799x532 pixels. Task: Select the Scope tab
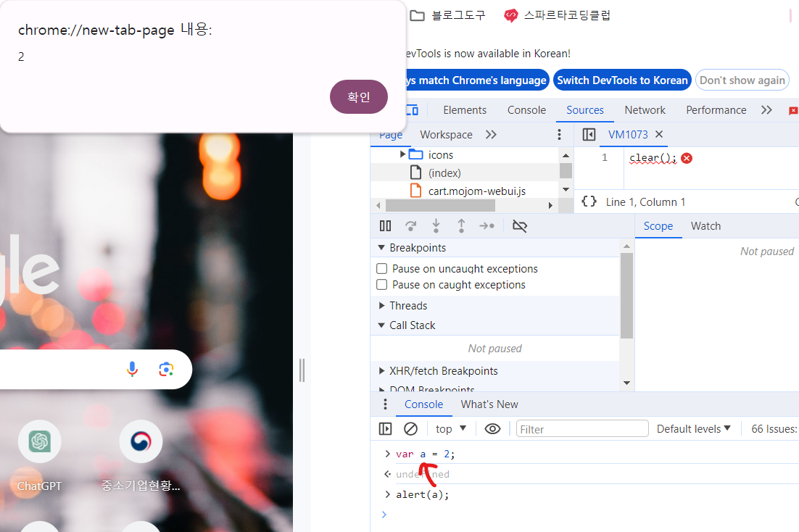(658, 225)
